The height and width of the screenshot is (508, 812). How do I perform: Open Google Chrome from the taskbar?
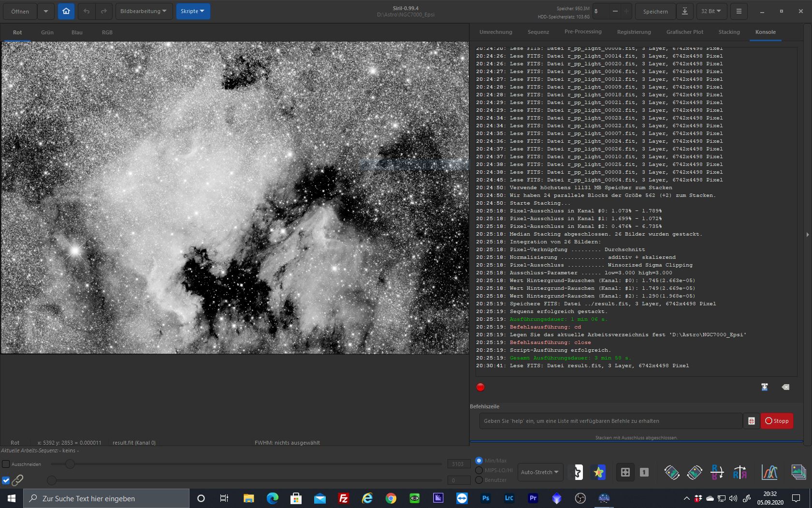[x=391, y=498]
